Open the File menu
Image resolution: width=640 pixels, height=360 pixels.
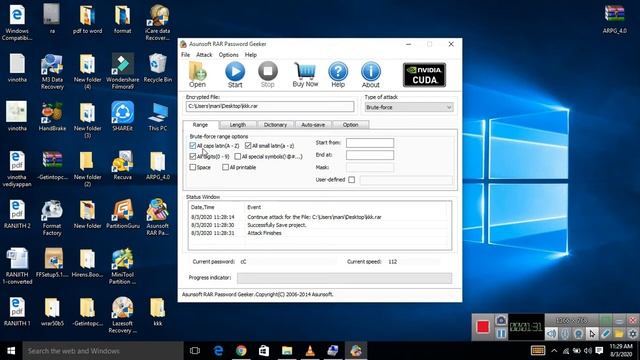point(185,55)
